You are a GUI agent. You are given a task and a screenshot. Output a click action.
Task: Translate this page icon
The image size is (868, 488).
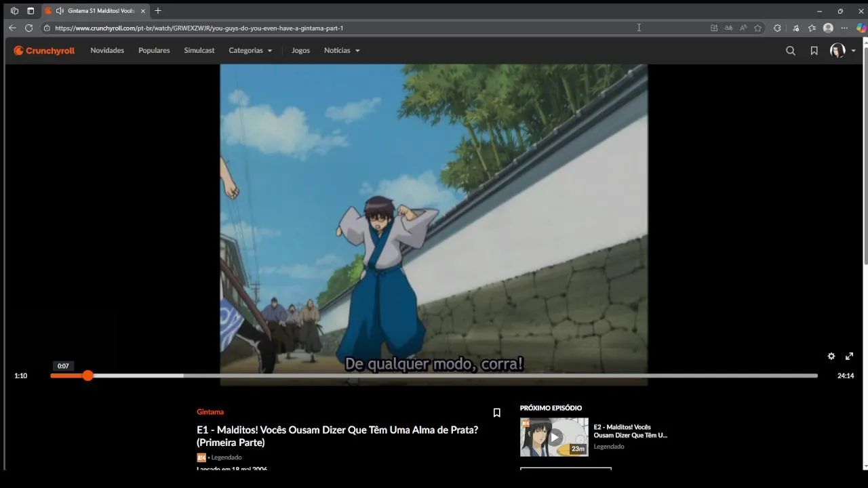pos(728,28)
